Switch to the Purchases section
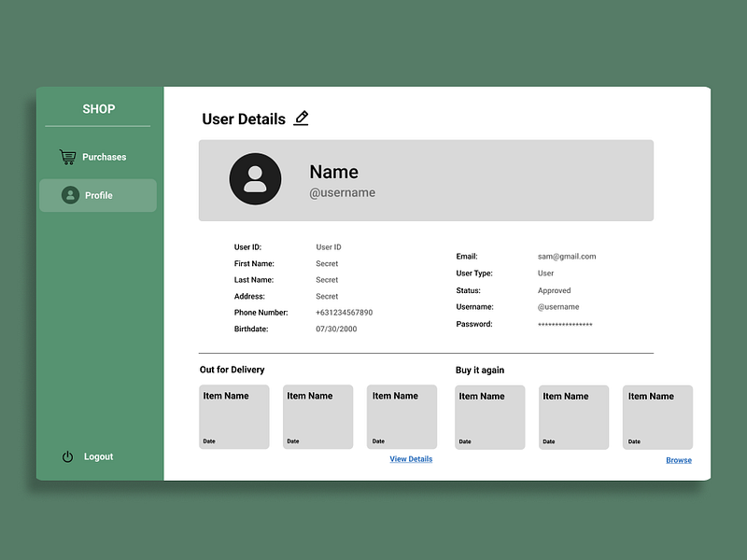 104,156
